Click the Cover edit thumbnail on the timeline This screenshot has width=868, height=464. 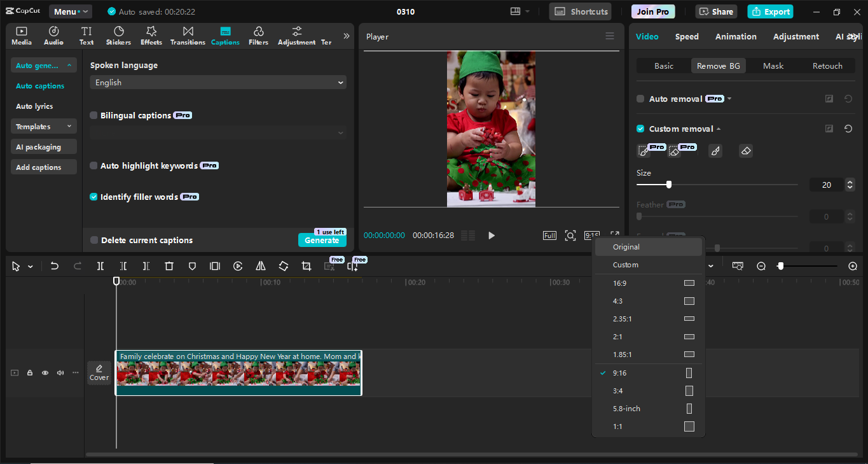click(99, 372)
